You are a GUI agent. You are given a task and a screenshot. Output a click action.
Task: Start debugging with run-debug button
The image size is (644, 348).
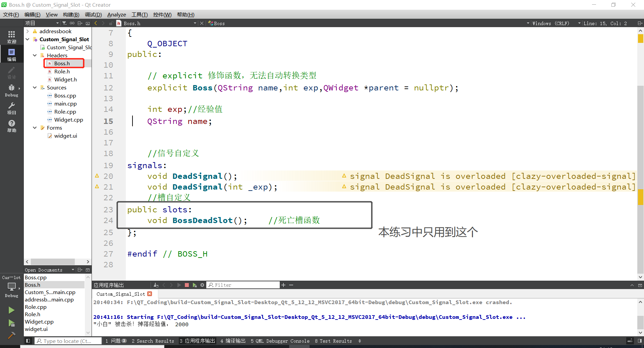pos(11,323)
